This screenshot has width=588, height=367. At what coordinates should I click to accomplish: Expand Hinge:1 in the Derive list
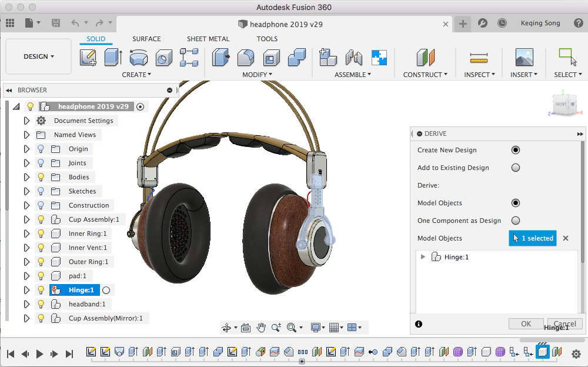point(423,257)
